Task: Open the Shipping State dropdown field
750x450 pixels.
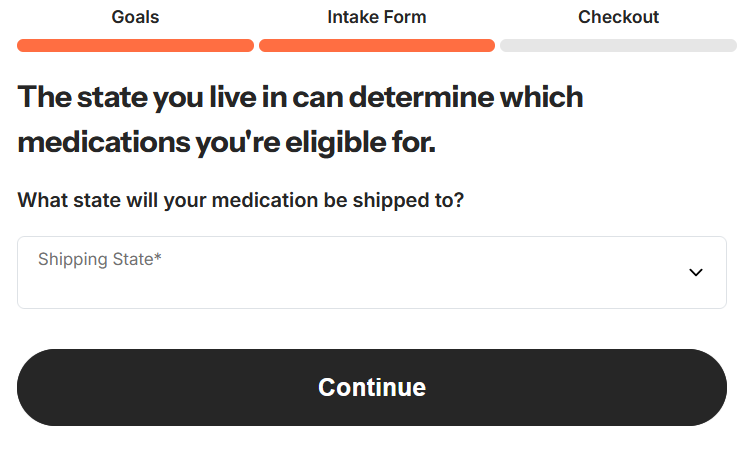Action: coord(371,273)
